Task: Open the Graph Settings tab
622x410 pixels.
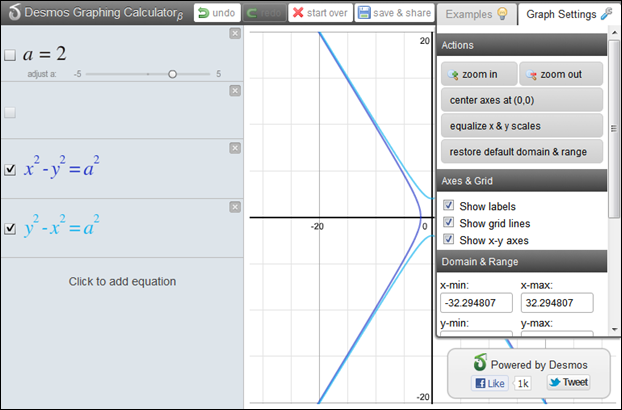Action: pos(569,14)
